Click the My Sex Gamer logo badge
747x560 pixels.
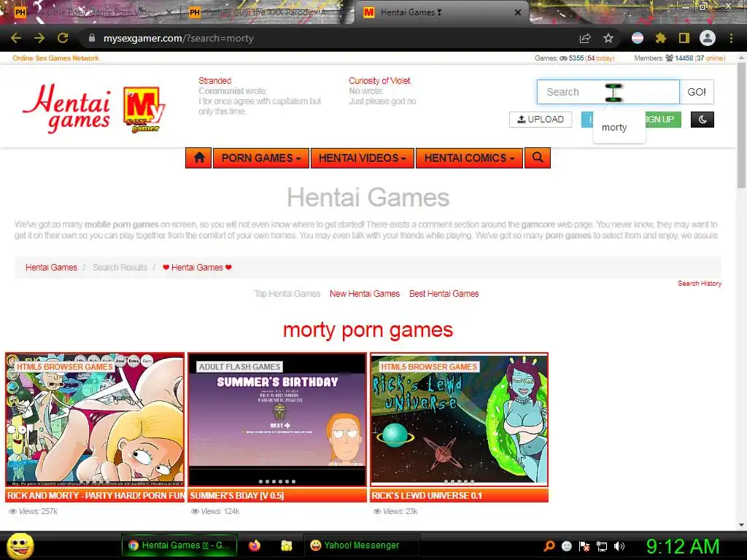click(x=144, y=109)
